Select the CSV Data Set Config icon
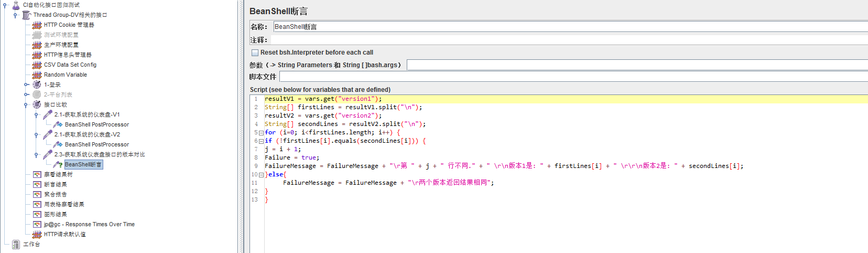This screenshot has height=253, width=868. [x=37, y=65]
